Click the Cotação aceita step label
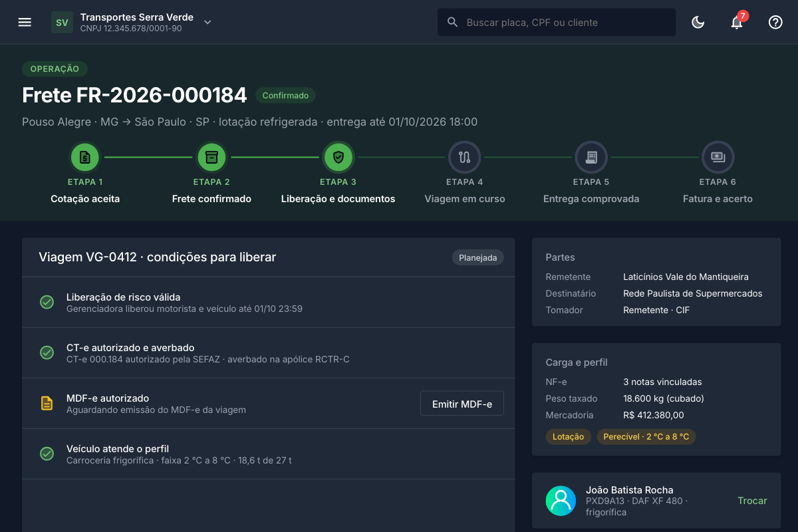 coord(85,199)
